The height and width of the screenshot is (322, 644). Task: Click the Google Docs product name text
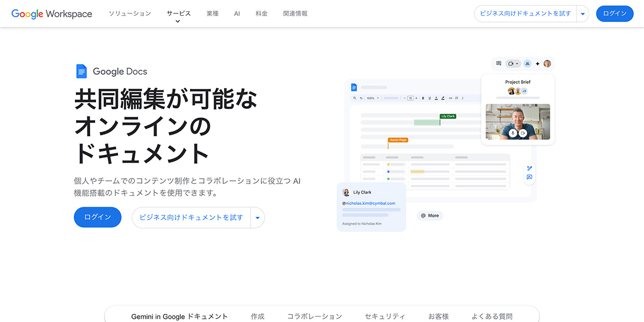coord(120,71)
